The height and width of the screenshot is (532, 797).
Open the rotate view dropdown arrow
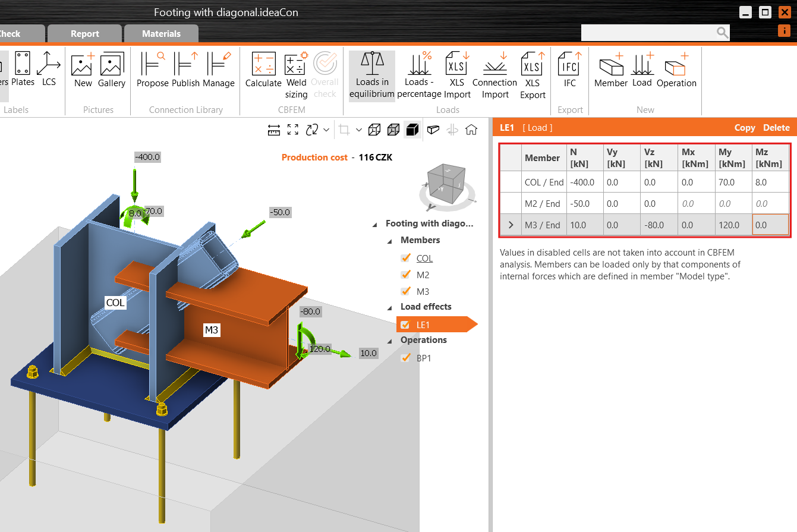click(x=327, y=130)
